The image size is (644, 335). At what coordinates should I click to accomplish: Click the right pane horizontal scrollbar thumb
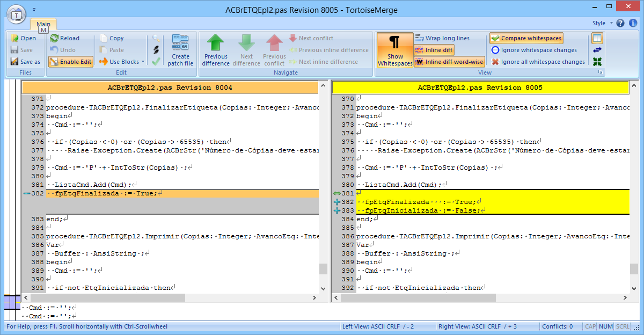419,297
